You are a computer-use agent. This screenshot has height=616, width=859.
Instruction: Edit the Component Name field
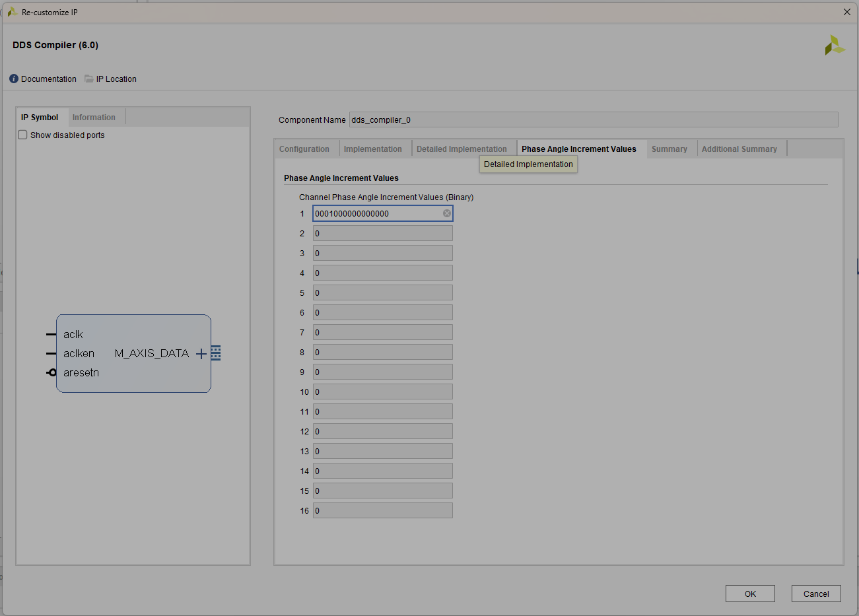(594, 120)
